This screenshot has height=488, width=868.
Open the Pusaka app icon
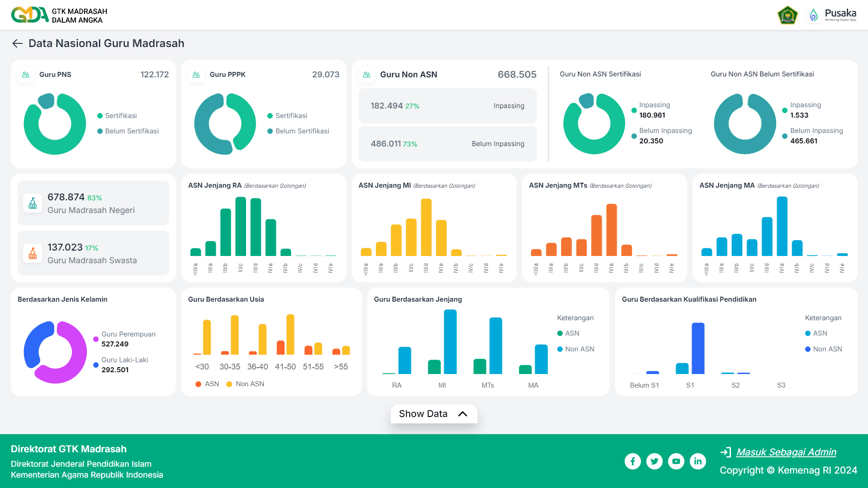pyautogui.click(x=814, y=14)
